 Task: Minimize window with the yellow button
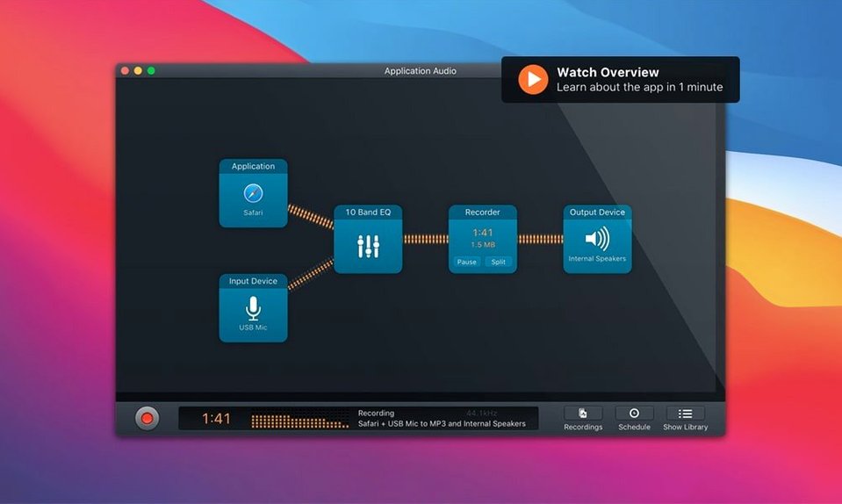(x=138, y=71)
